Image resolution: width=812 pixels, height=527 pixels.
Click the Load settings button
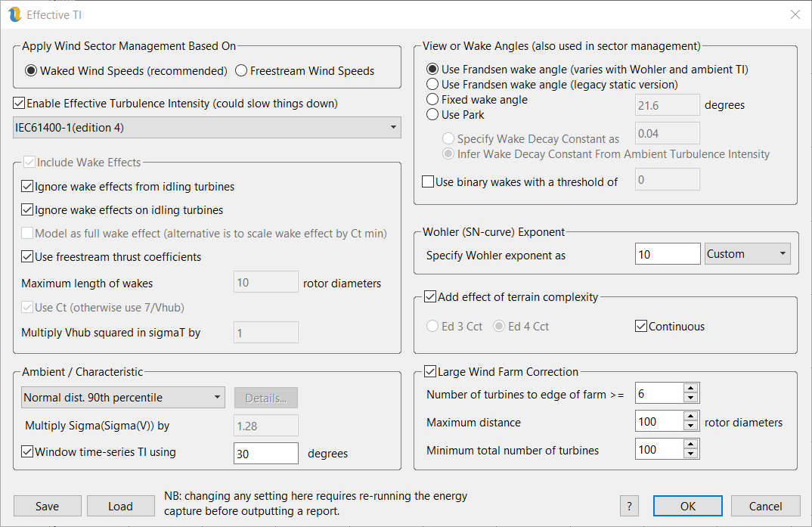[x=120, y=506]
